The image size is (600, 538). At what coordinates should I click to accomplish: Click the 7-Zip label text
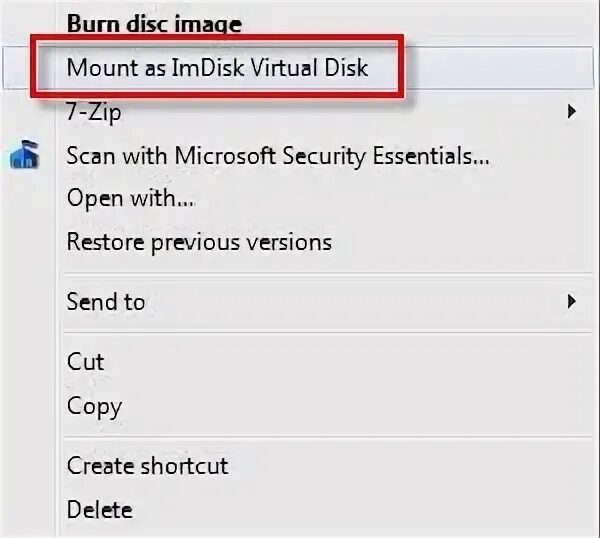click(x=94, y=112)
